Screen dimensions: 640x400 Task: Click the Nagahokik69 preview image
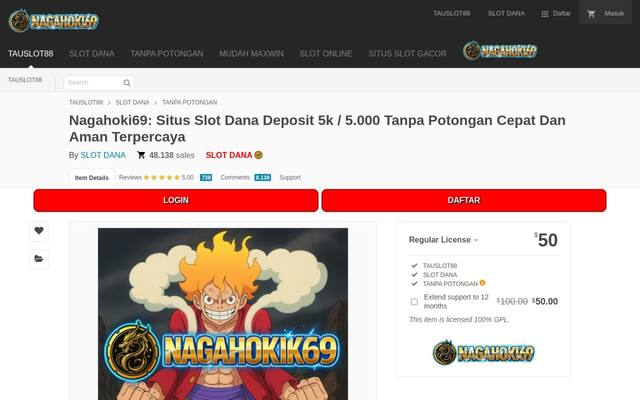pos(223,314)
